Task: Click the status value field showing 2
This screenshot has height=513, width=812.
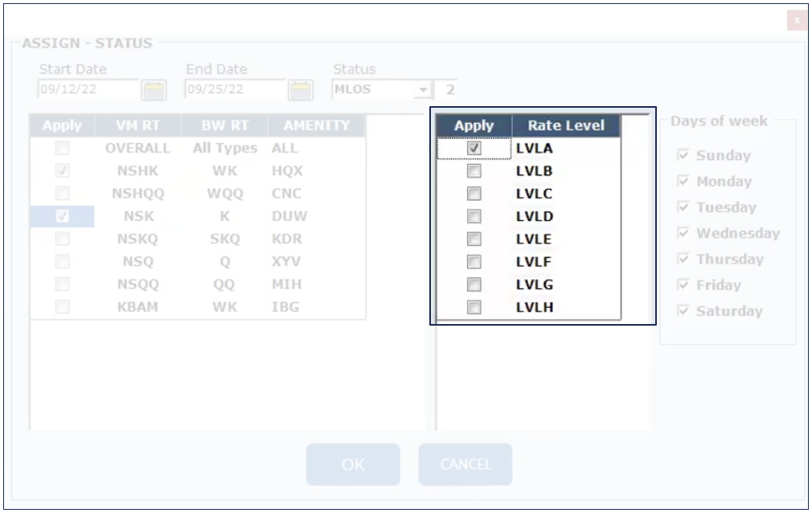Action: click(449, 89)
